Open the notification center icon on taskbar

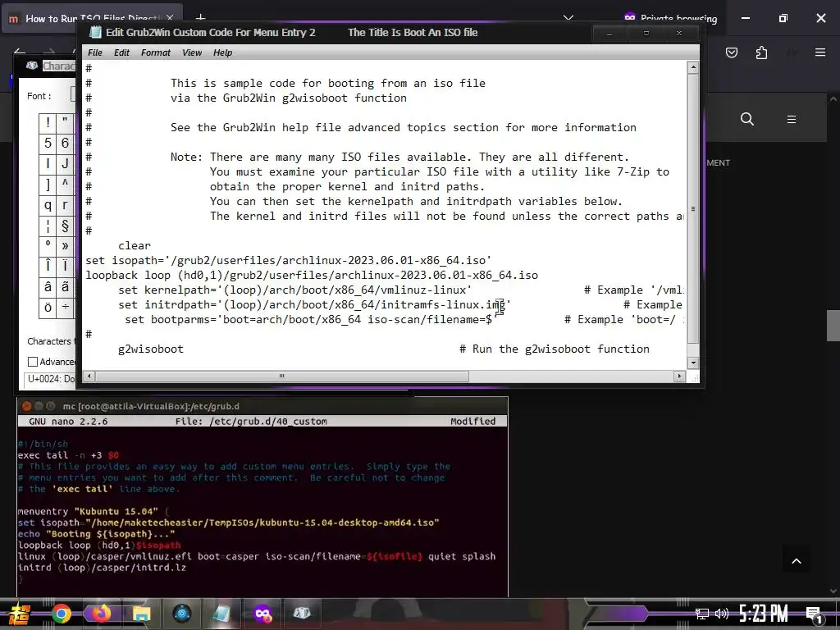[814, 614]
